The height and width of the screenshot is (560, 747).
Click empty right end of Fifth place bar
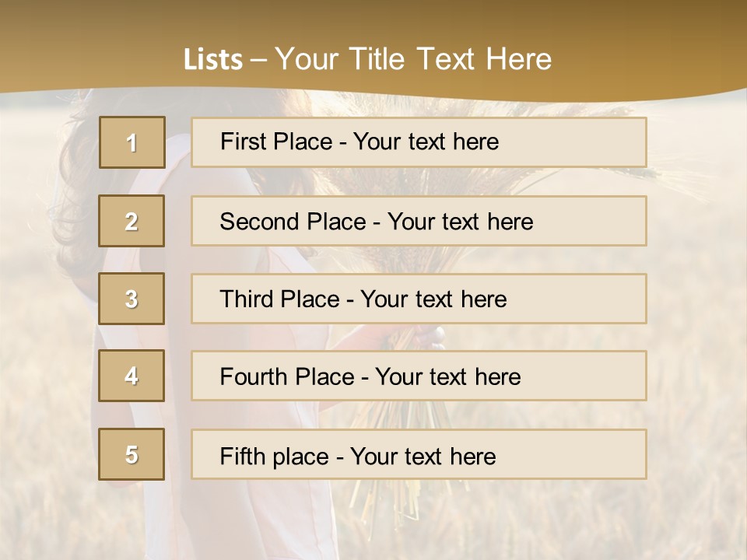pyautogui.click(x=591, y=454)
